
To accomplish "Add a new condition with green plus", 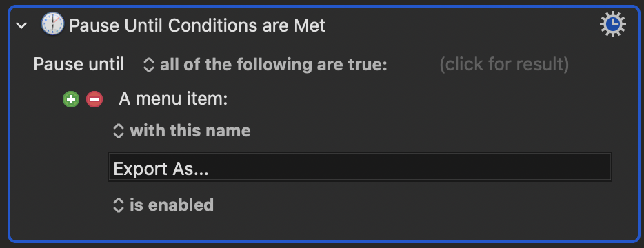I will pos(71,99).
